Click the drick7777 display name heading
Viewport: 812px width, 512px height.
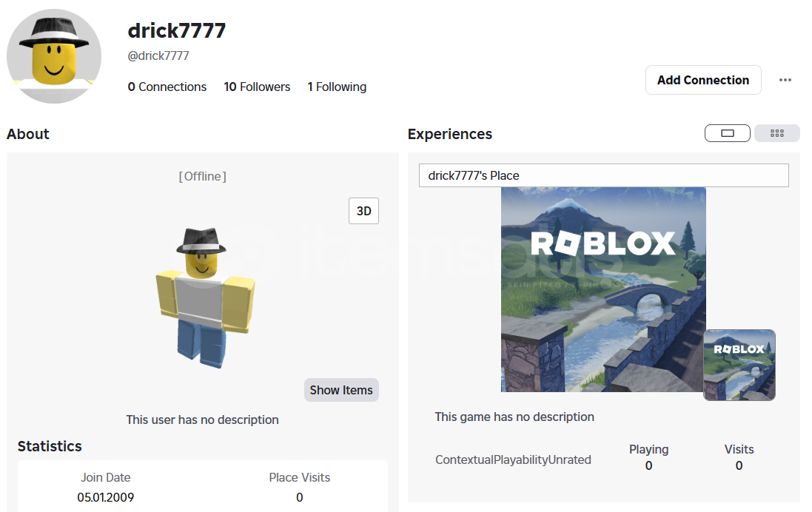click(177, 30)
